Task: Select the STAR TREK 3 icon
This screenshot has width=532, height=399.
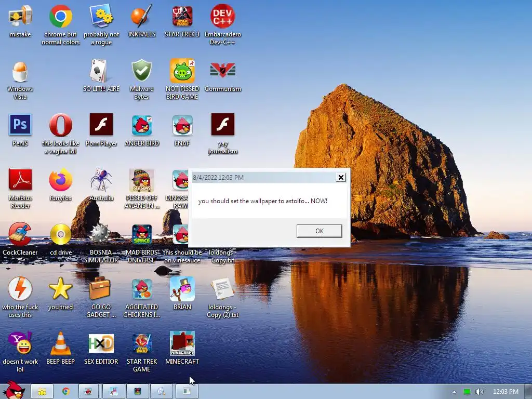Action: click(x=182, y=21)
